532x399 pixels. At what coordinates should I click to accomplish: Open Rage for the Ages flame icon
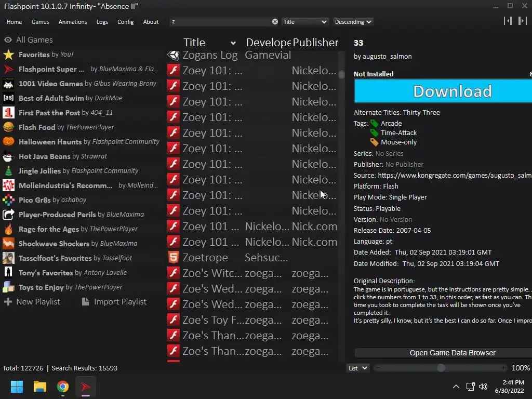point(8,229)
